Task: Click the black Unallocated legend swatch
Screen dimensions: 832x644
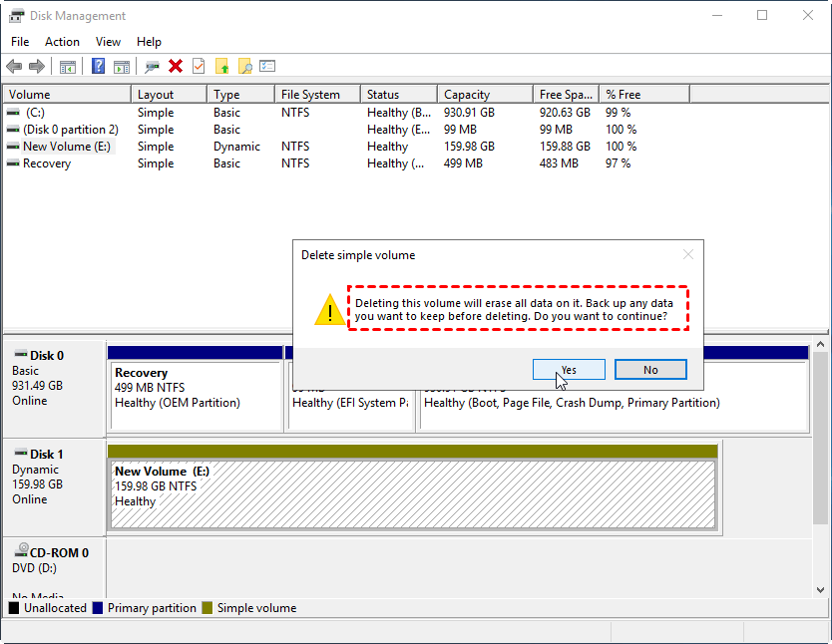Action: (14, 607)
